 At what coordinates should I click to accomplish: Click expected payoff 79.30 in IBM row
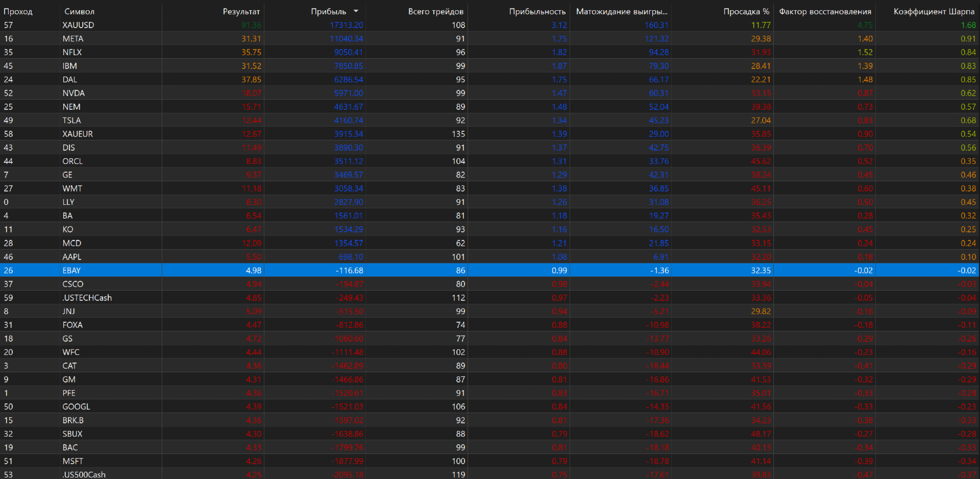(659, 66)
